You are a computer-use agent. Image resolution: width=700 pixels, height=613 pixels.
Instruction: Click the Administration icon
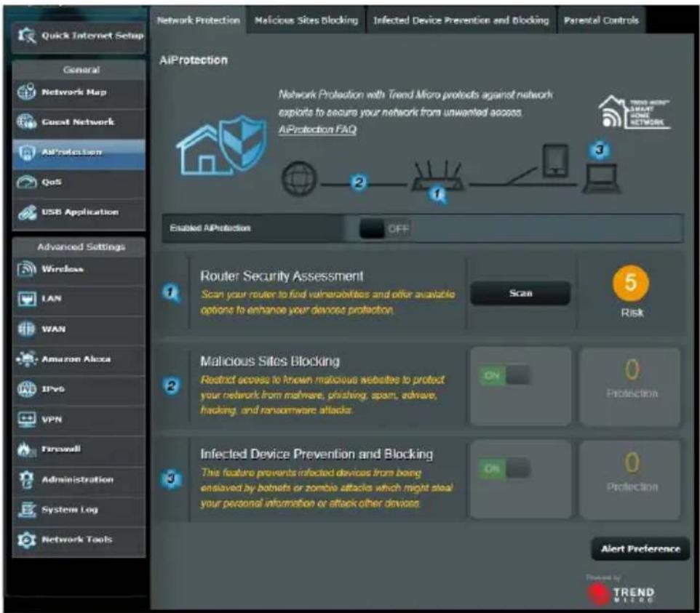tap(26, 479)
